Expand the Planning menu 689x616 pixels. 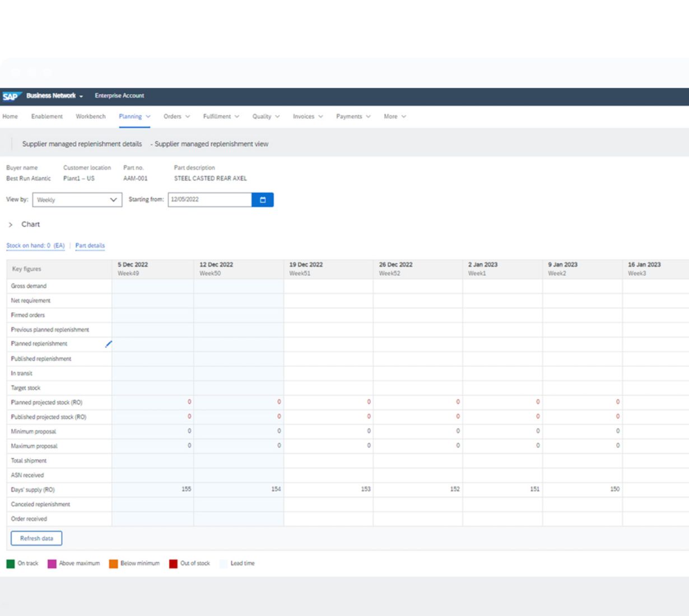[134, 116]
